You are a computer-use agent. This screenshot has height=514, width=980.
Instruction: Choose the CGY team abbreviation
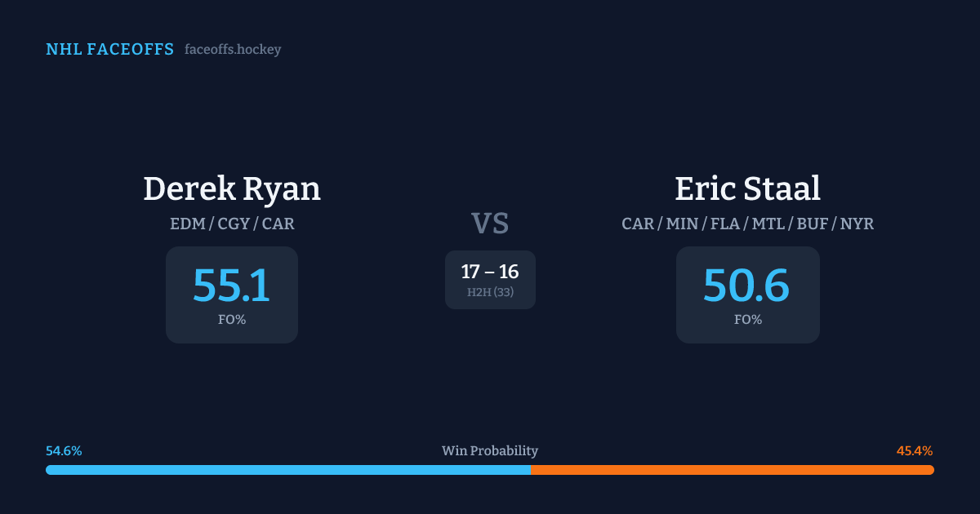pyautogui.click(x=234, y=224)
